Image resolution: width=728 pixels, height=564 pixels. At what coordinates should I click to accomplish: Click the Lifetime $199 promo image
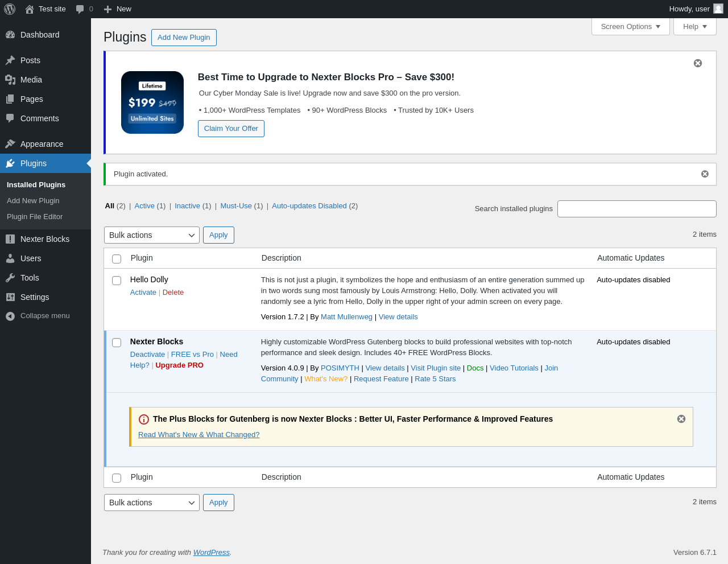(152, 102)
